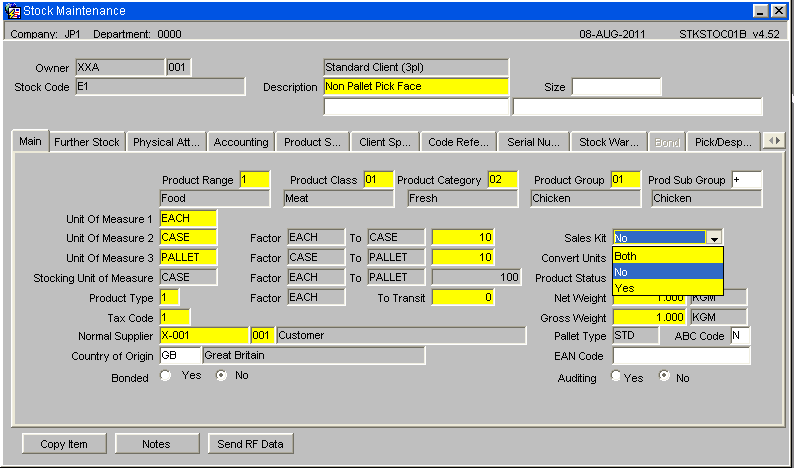The height and width of the screenshot is (468, 794).
Task: Click the Food range description
Action: [x=215, y=199]
